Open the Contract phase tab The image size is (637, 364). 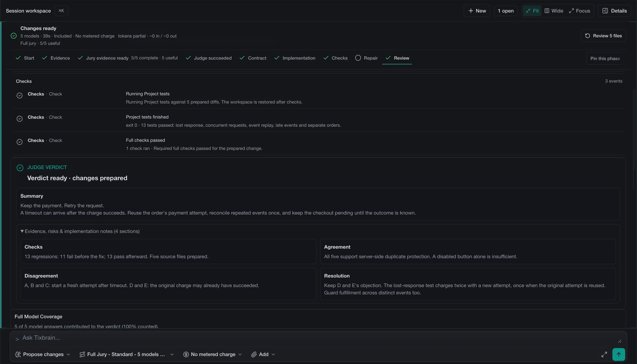coord(253,58)
